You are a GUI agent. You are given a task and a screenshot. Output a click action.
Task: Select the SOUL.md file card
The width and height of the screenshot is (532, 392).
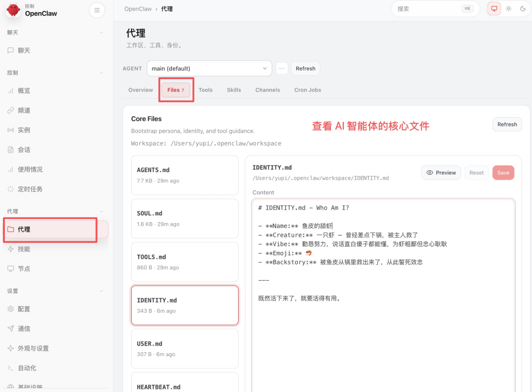185,218
